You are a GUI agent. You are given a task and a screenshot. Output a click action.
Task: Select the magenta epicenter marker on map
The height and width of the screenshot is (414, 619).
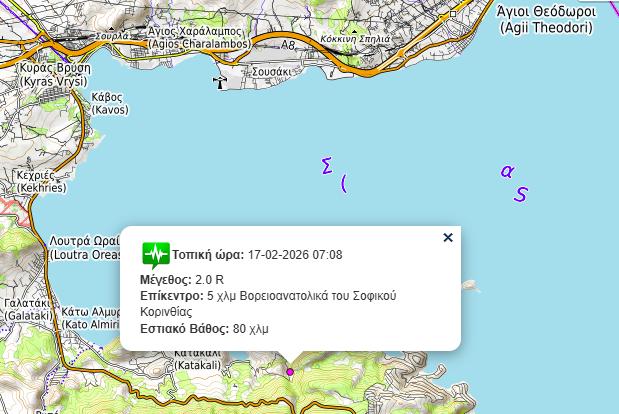(290, 372)
